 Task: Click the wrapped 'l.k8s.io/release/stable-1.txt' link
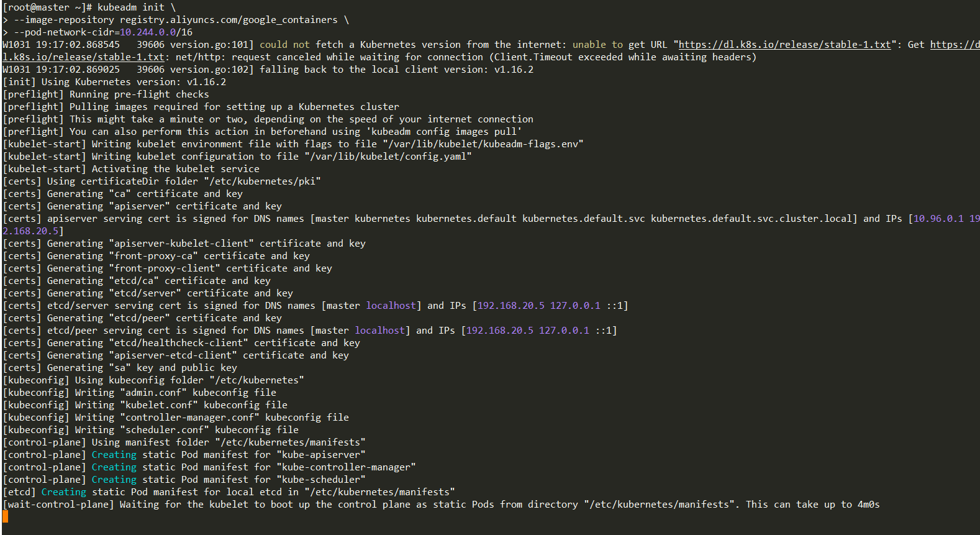pos(83,57)
